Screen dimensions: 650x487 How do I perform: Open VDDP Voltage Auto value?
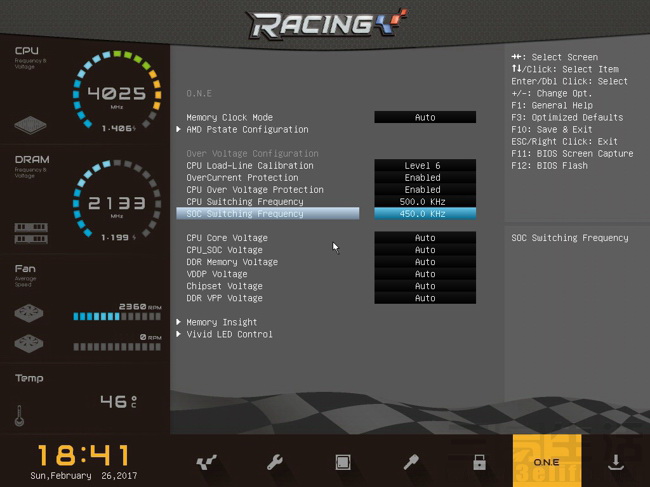pos(425,274)
